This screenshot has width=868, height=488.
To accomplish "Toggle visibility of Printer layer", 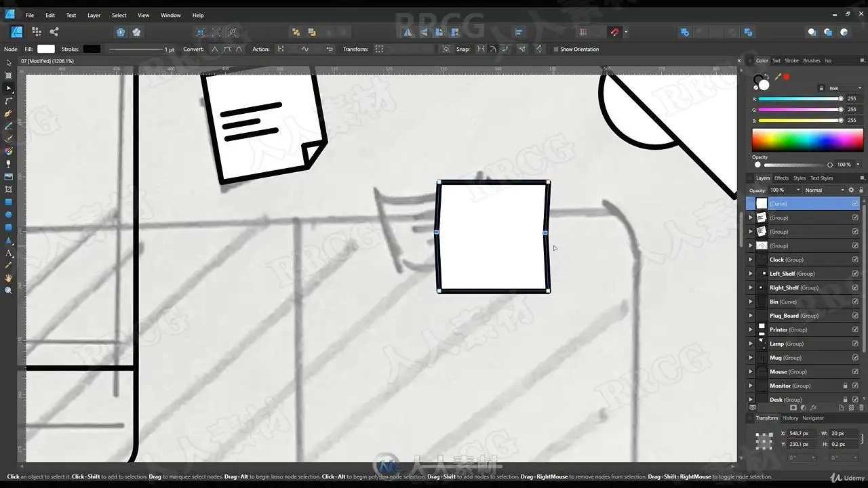I will 855,329.
